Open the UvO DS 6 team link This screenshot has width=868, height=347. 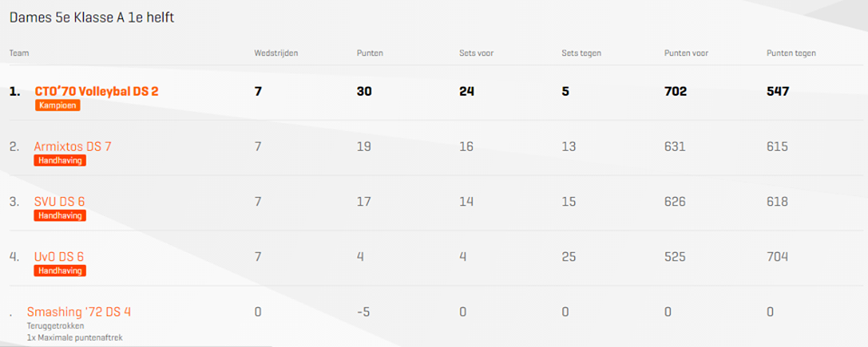point(59,257)
